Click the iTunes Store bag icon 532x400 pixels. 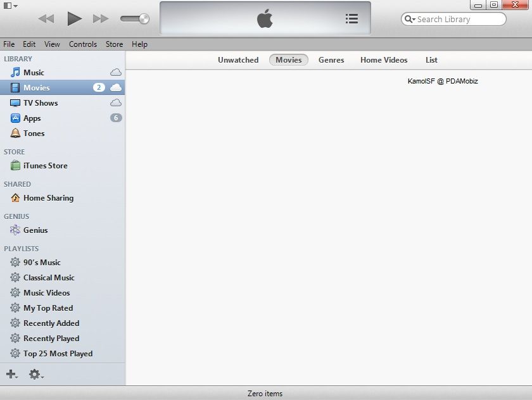pyautogui.click(x=15, y=165)
